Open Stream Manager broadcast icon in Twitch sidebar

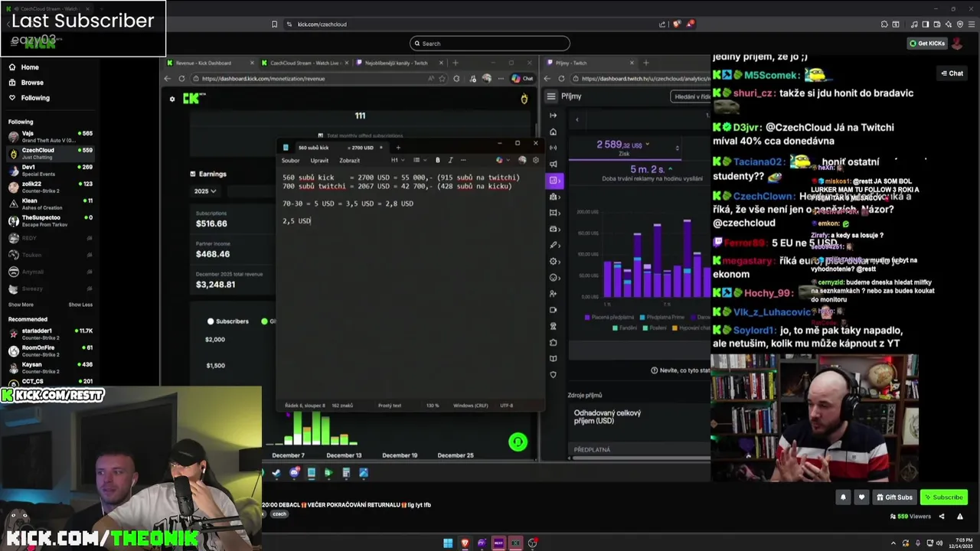pos(553,148)
